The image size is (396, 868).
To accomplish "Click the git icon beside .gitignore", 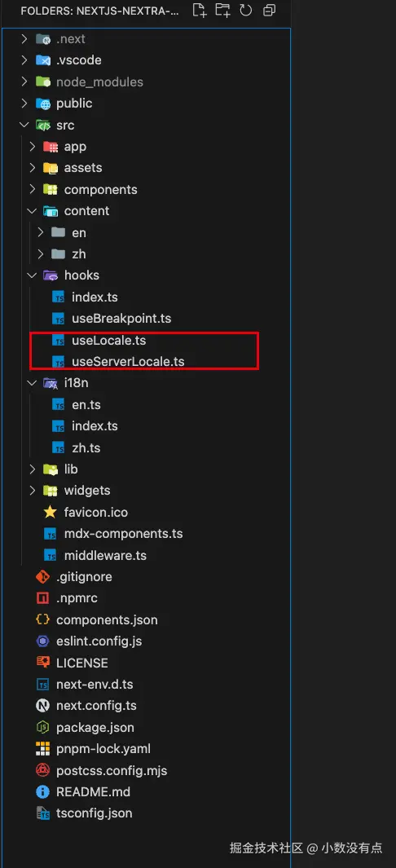I will 42,577.
